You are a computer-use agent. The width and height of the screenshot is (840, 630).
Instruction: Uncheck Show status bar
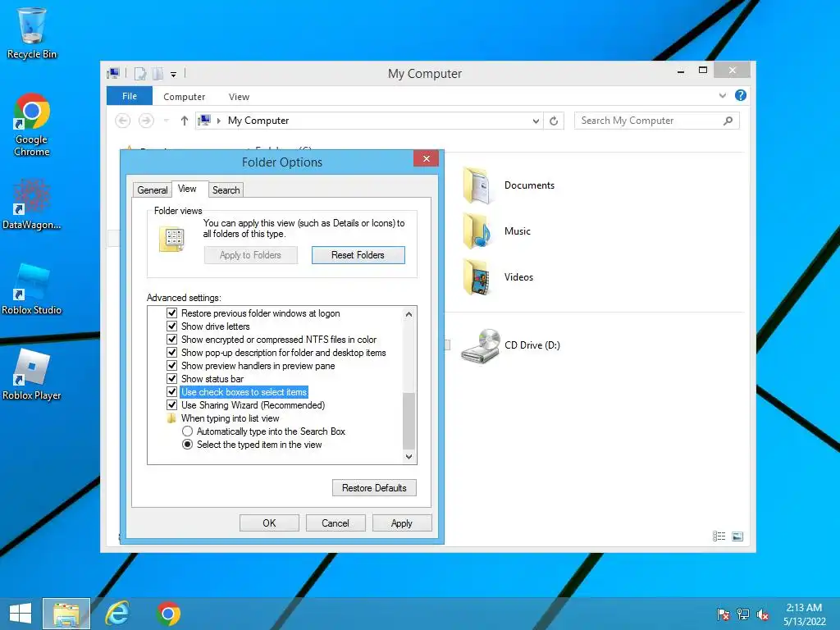[172, 379]
